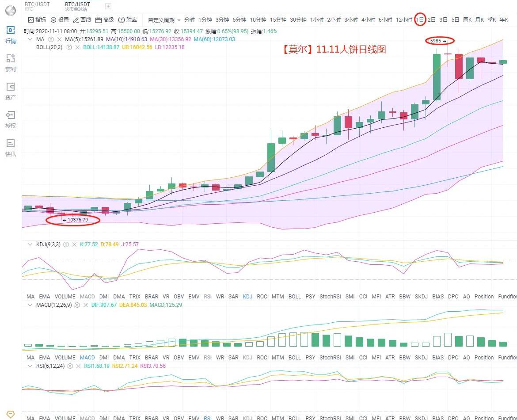517x420 pixels.
Task: Open the 指标 indicators tool
Action: tap(37, 20)
